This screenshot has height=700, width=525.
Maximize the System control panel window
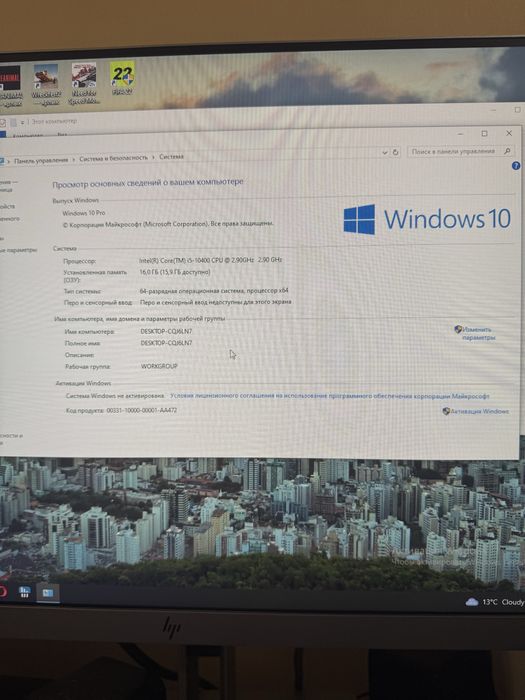click(484, 133)
